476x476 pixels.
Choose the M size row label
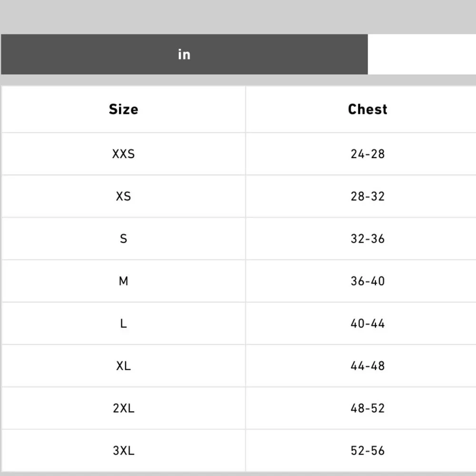coord(123,281)
